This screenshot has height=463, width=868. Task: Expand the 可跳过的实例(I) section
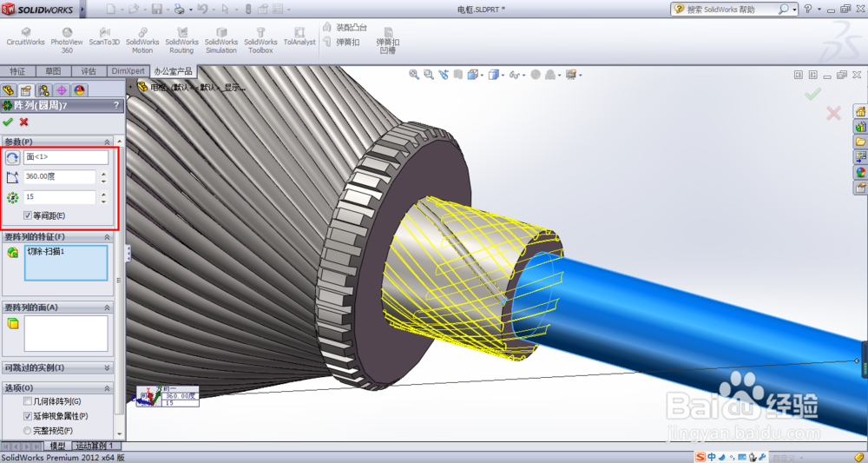click(x=107, y=367)
